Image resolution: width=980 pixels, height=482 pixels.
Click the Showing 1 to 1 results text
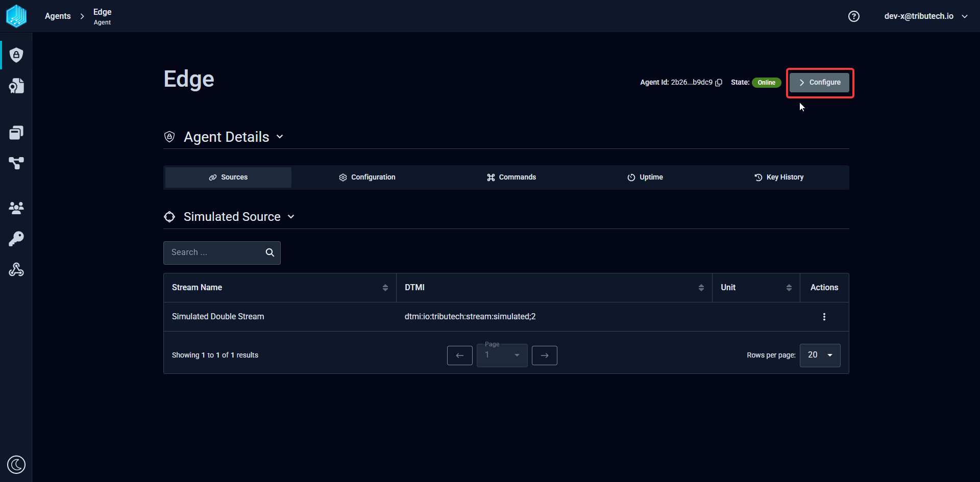(x=215, y=356)
